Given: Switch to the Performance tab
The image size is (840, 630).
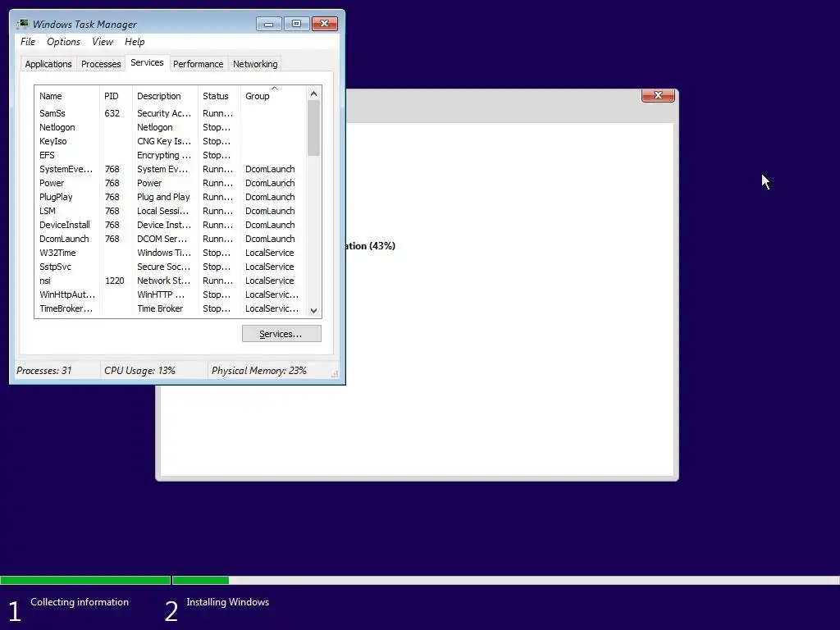Looking at the screenshot, I should pyautogui.click(x=199, y=64).
